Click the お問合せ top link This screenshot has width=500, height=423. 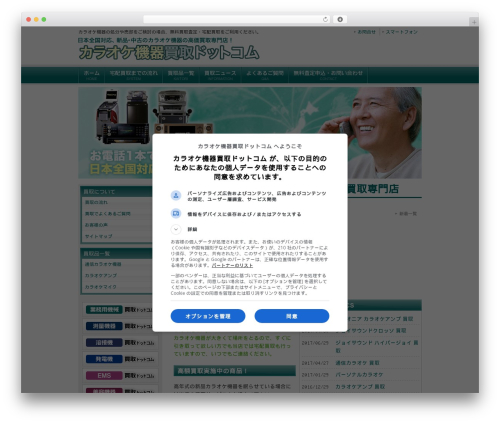tap(366, 32)
